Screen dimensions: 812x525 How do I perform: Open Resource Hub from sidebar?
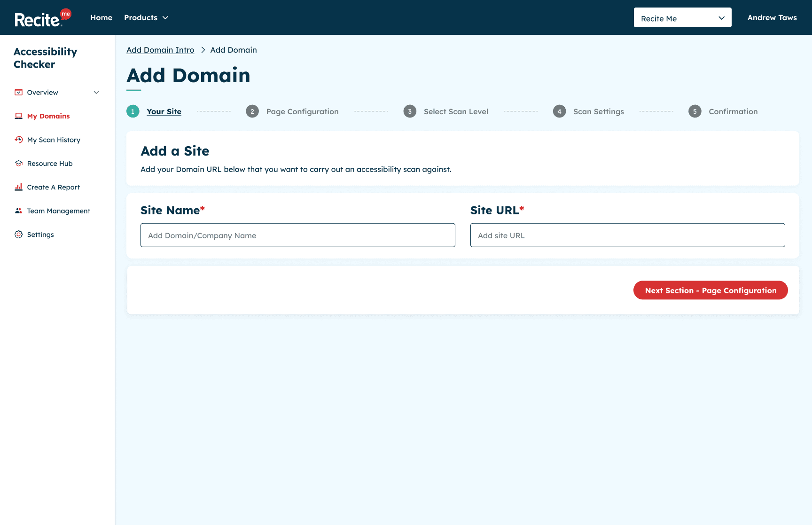pos(50,163)
